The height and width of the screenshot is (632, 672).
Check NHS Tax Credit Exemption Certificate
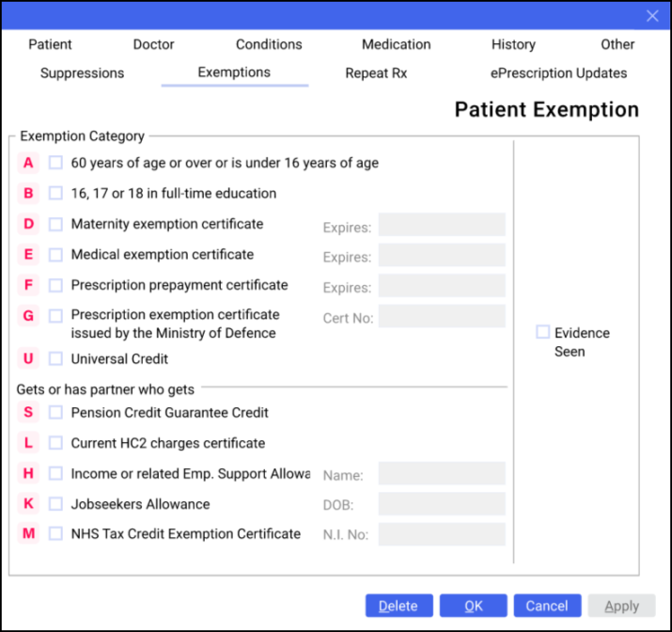click(x=56, y=533)
